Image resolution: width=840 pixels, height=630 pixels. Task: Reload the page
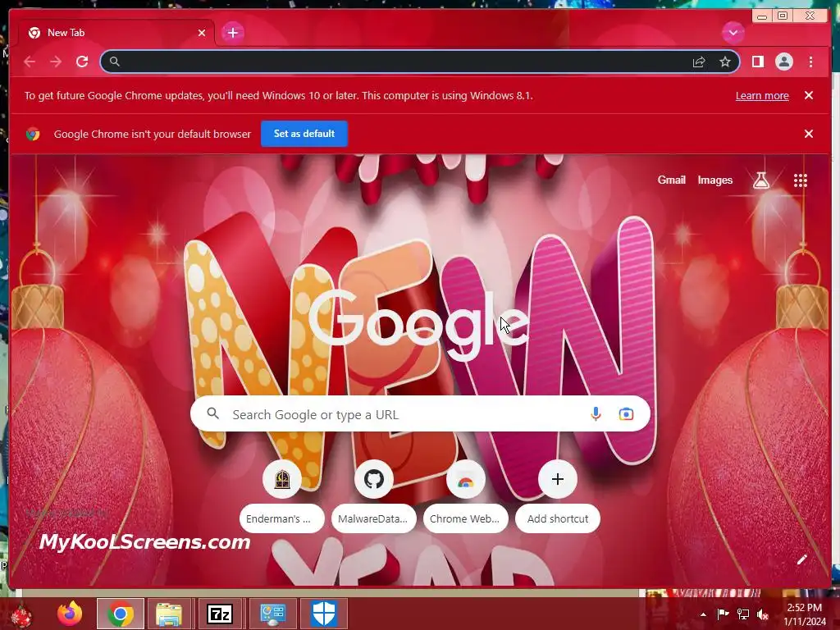[82, 62]
